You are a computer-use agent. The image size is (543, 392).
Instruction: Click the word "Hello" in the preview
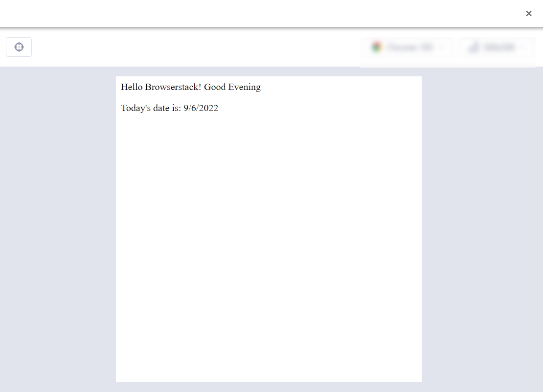(132, 87)
